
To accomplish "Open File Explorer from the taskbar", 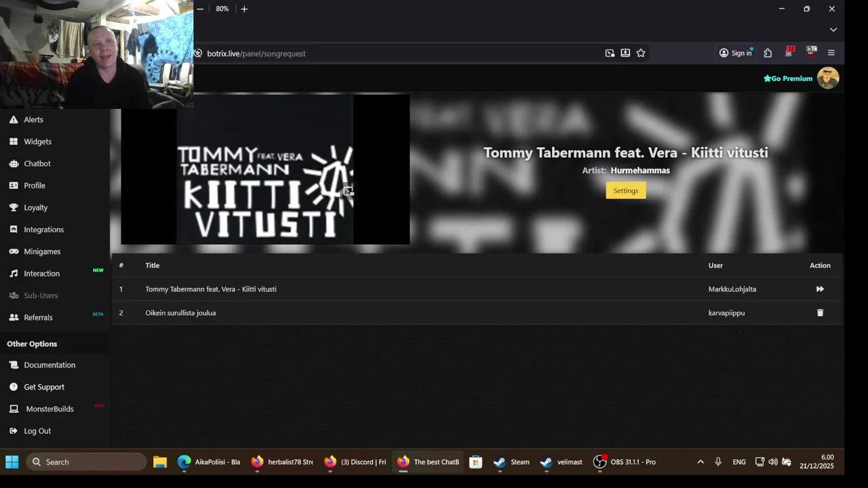I will (x=160, y=462).
